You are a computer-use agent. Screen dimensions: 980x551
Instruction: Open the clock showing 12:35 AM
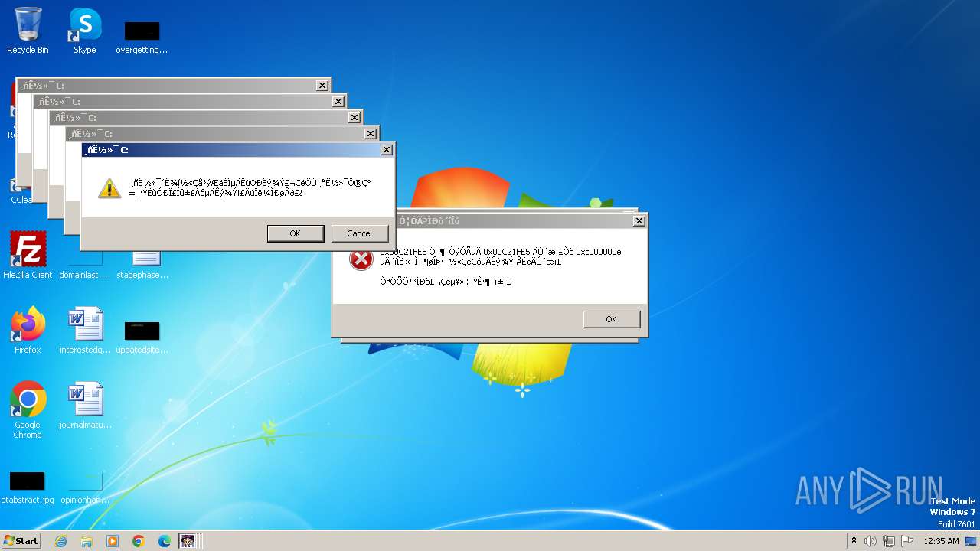pos(941,541)
